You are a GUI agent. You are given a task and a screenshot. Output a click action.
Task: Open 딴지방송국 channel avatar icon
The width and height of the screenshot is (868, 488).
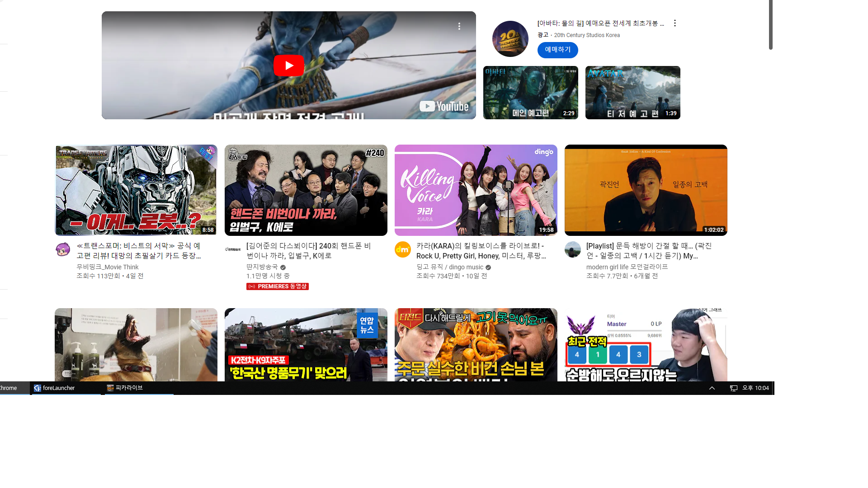(x=233, y=249)
